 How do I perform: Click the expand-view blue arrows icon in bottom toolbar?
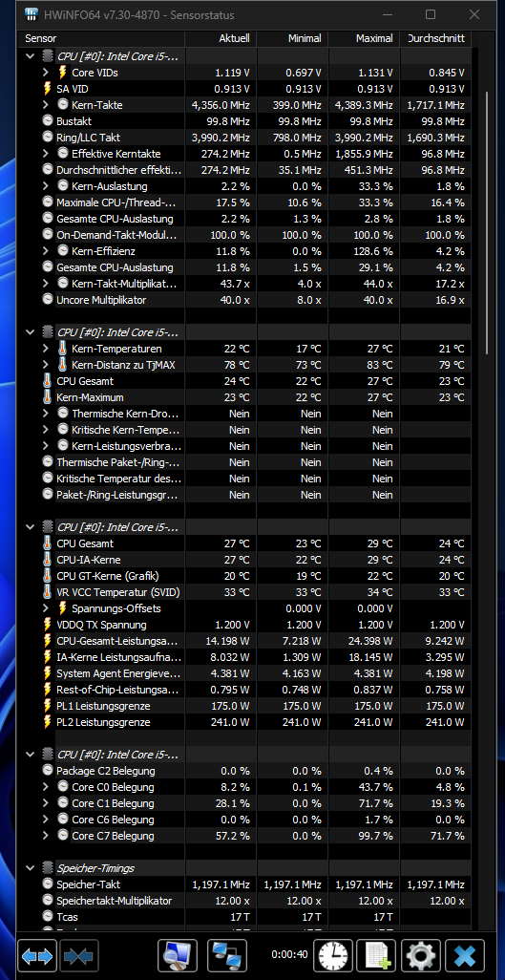click(37, 956)
